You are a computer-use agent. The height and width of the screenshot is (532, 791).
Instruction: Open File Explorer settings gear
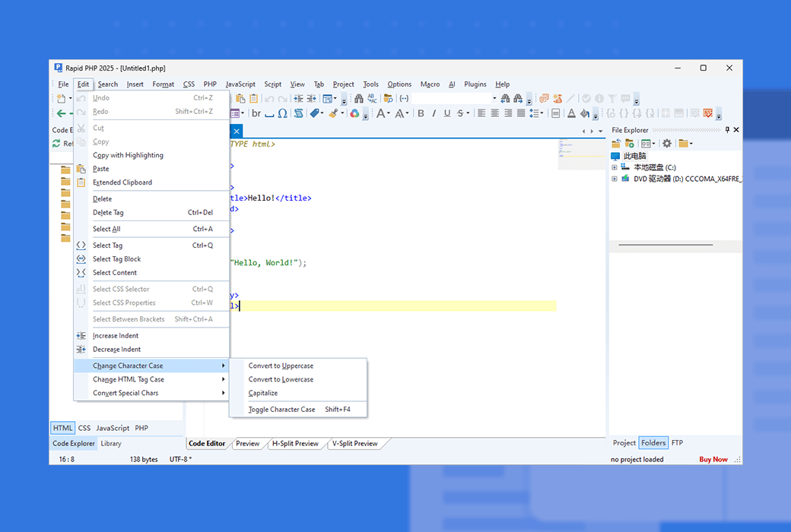pos(667,144)
